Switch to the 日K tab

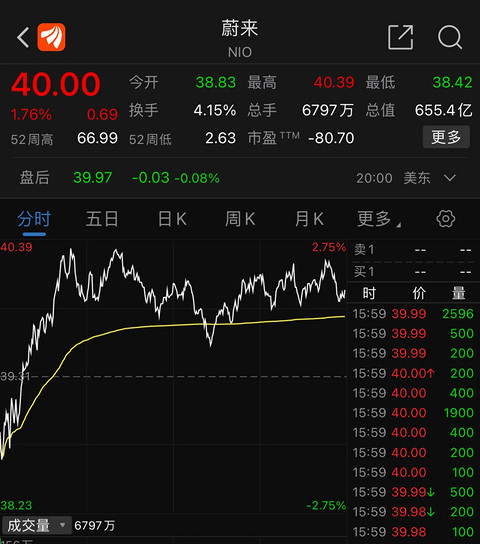(172, 219)
